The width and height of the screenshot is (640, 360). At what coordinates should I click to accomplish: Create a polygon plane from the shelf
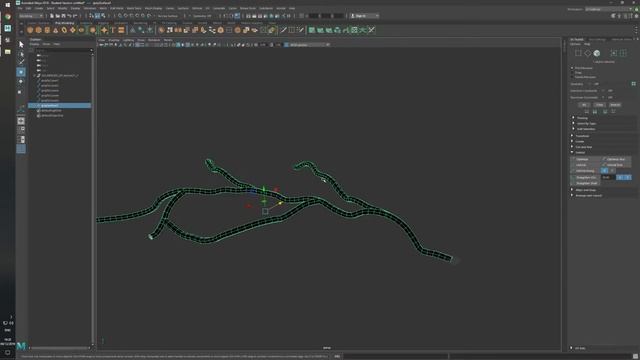(x=73, y=30)
